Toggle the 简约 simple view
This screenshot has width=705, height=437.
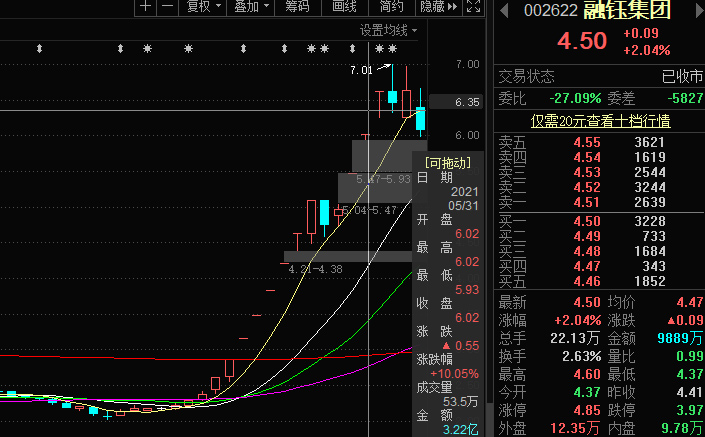(392, 6)
